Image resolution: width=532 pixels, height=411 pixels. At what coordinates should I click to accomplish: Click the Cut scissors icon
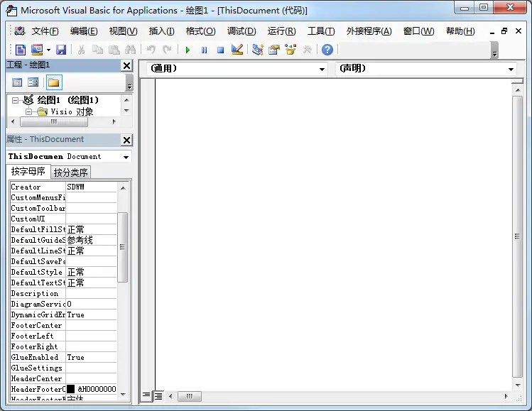(x=81, y=50)
